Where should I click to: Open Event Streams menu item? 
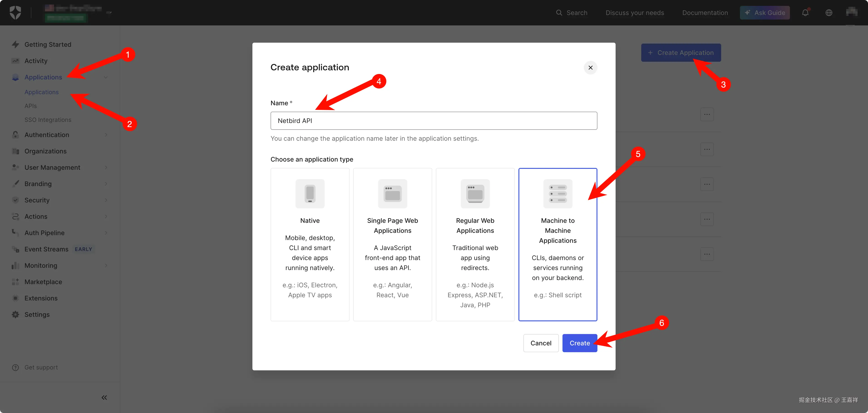(x=46, y=249)
